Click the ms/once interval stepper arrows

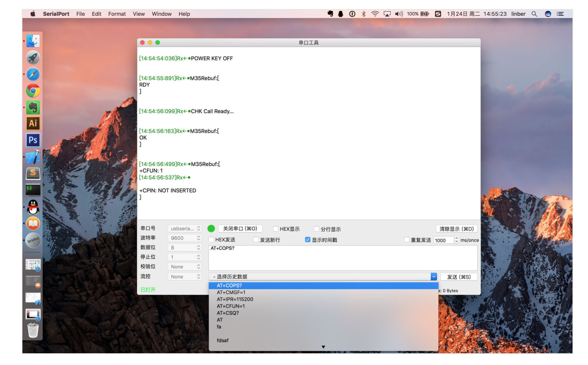click(456, 240)
